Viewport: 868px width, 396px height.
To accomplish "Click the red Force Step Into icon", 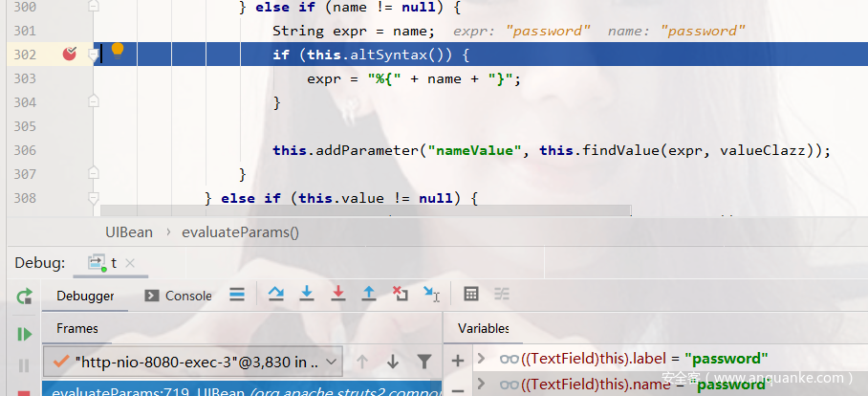I will 337,295.
